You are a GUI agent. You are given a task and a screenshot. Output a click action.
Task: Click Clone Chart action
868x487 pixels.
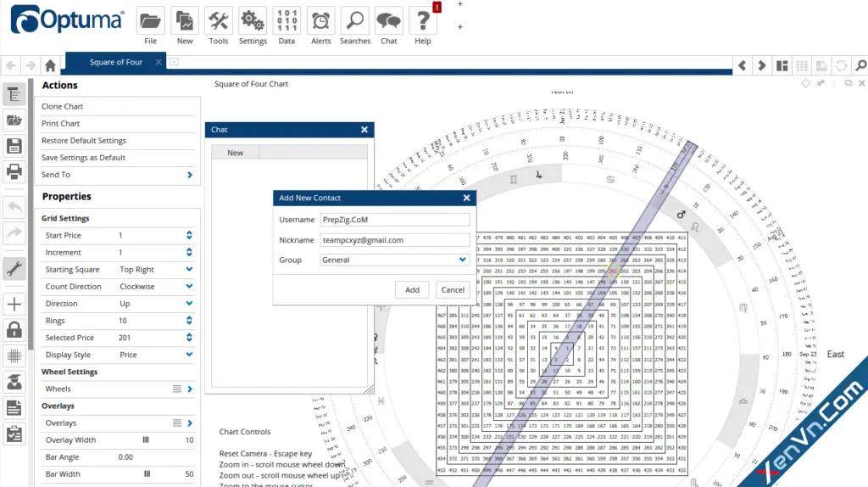tap(62, 106)
